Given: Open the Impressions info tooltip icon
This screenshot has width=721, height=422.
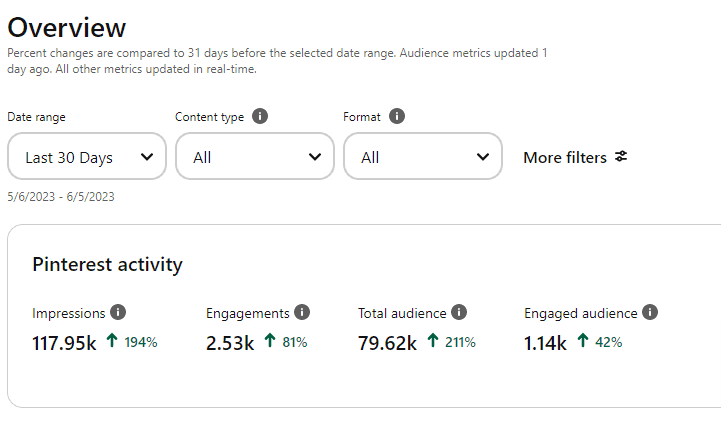Looking at the screenshot, I should pyautogui.click(x=118, y=313).
